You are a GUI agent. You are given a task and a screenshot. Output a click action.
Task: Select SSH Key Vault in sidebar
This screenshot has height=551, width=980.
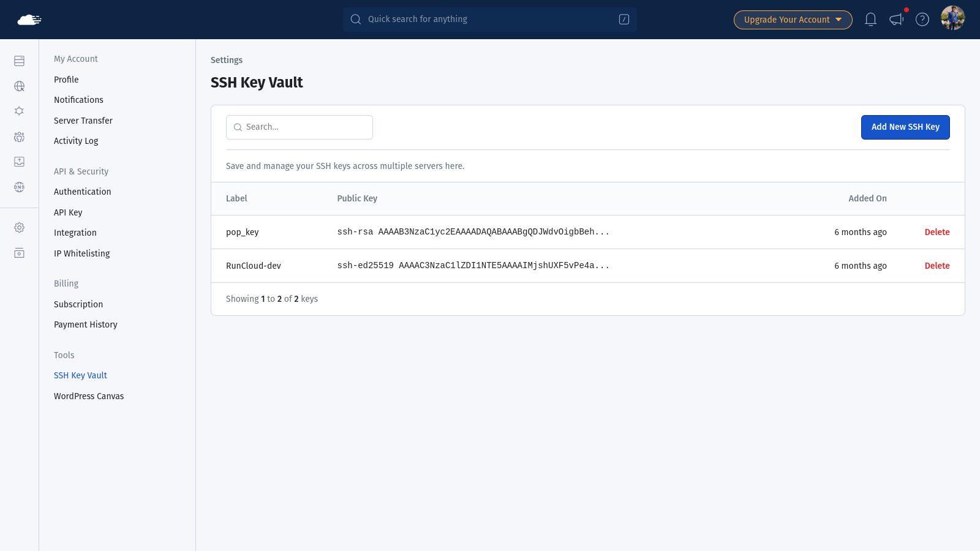click(80, 375)
